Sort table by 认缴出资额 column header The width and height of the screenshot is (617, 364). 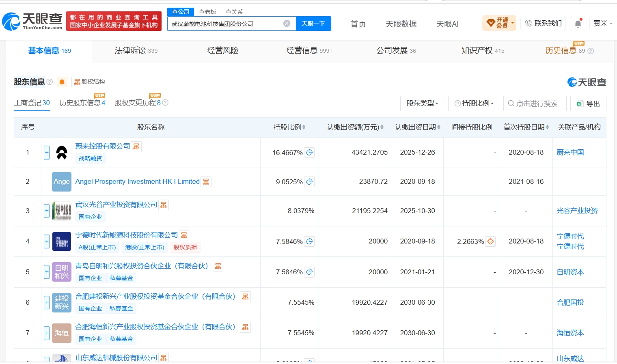coord(355,127)
